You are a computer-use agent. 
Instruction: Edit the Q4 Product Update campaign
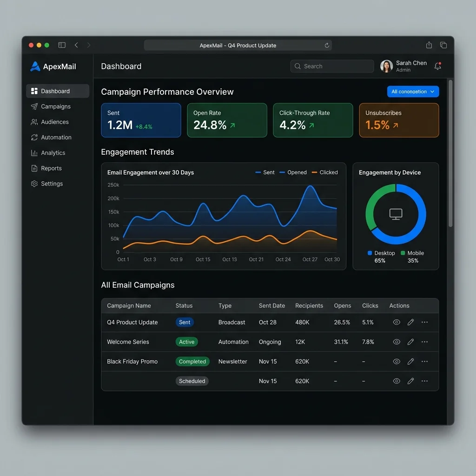click(410, 322)
